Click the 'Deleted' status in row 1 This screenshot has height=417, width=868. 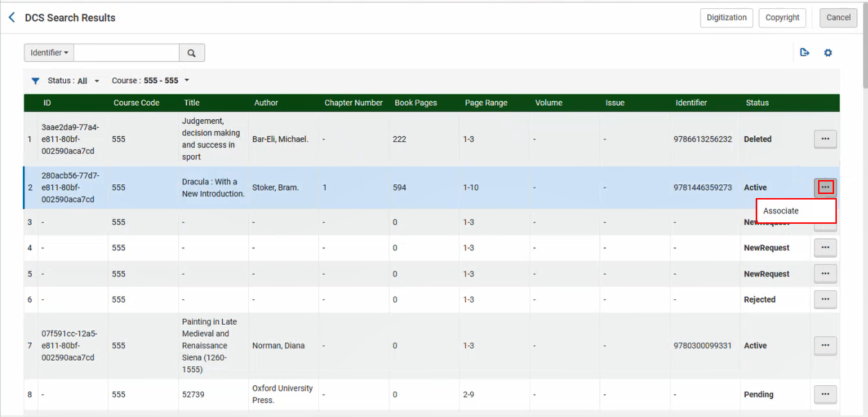[x=758, y=139]
